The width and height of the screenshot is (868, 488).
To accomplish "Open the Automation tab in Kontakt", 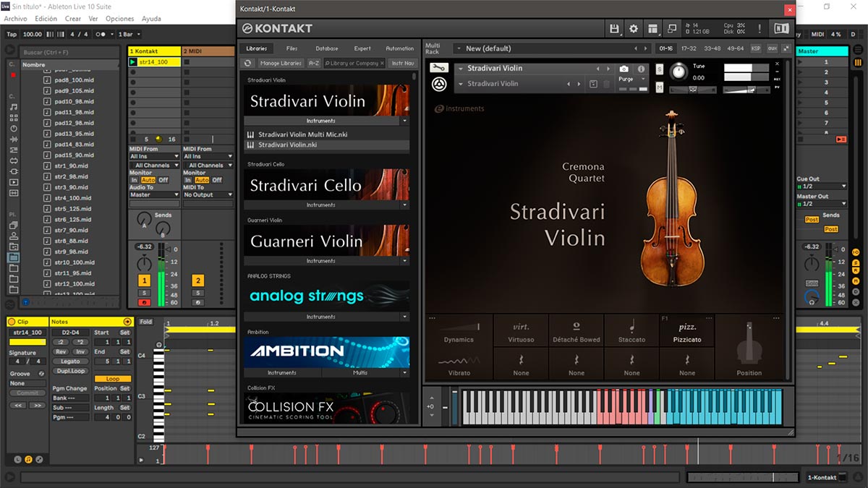I will tap(399, 48).
